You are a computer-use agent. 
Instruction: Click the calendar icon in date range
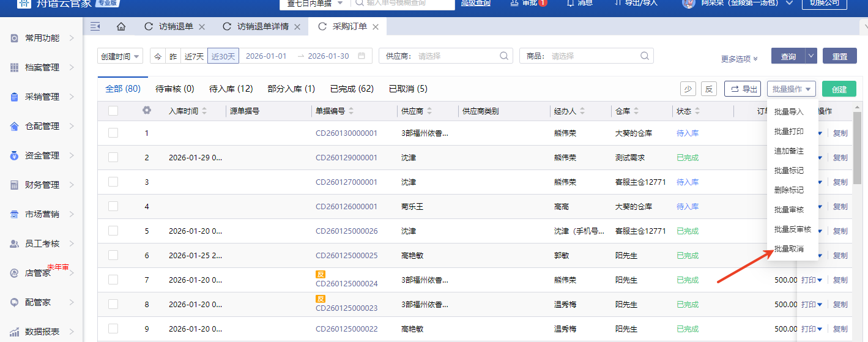tap(362, 56)
